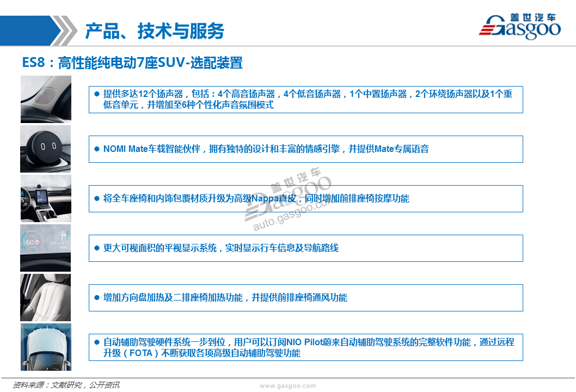The height and width of the screenshot is (392, 576).
Task: Click the Nappa真皮 seat upgrade text box
Action: (x=305, y=199)
